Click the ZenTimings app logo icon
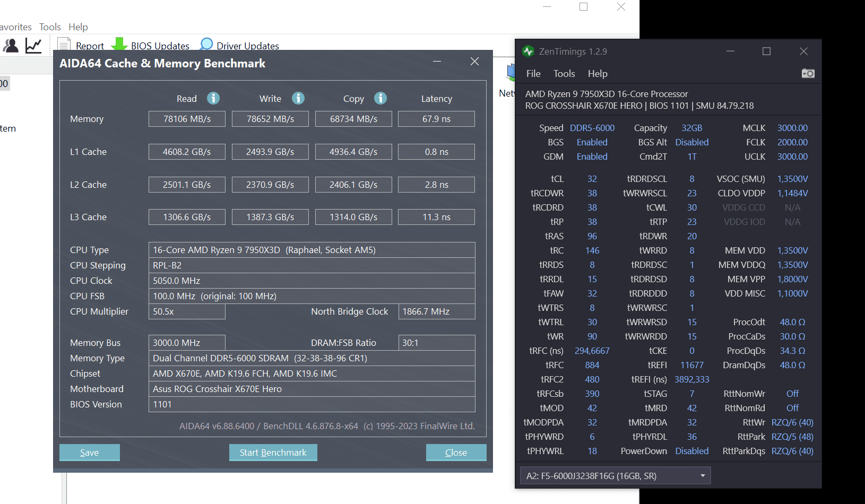Image resolution: width=865 pixels, height=504 pixels. pos(528,51)
